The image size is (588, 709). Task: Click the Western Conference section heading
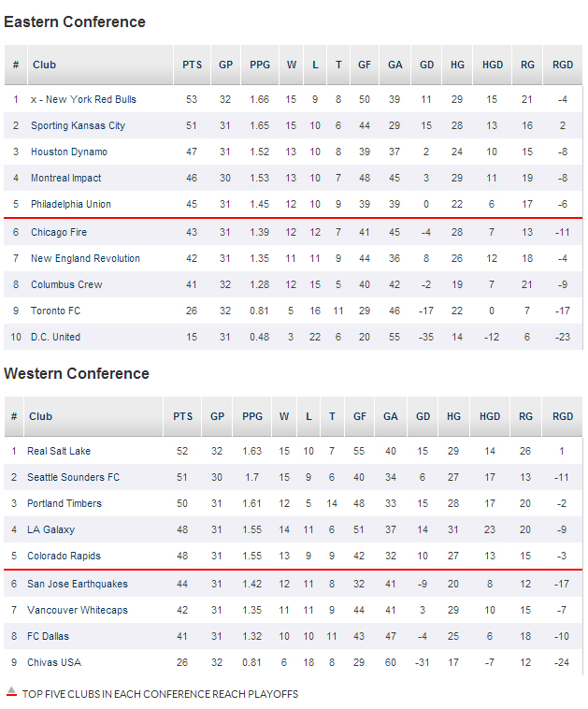[77, 373]
